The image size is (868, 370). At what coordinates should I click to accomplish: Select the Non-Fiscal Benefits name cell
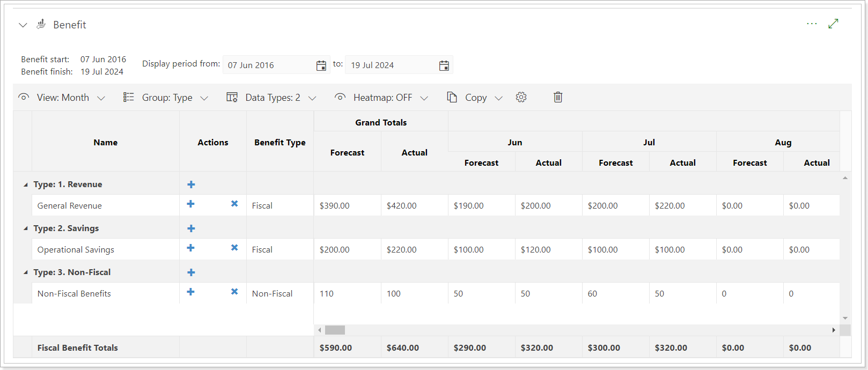[x=106, y=293]
